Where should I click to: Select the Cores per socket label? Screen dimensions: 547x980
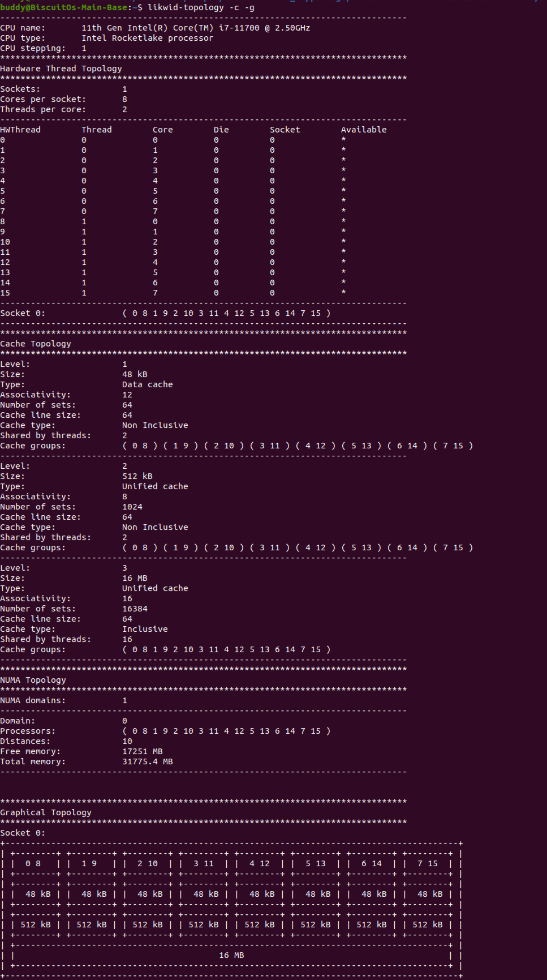click(x=43, y=99)
